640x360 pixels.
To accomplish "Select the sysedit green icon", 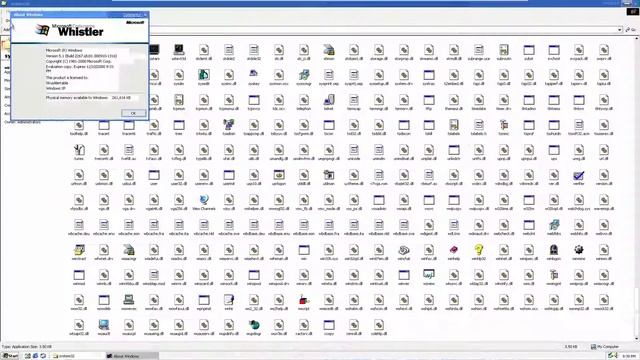I will tap(204, 75).
